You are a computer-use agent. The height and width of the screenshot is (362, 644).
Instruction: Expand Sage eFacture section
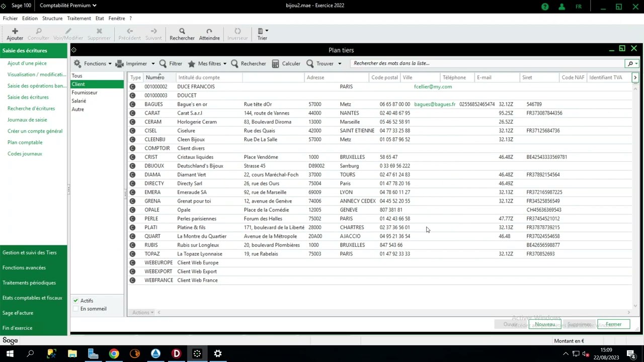(33, 313)
